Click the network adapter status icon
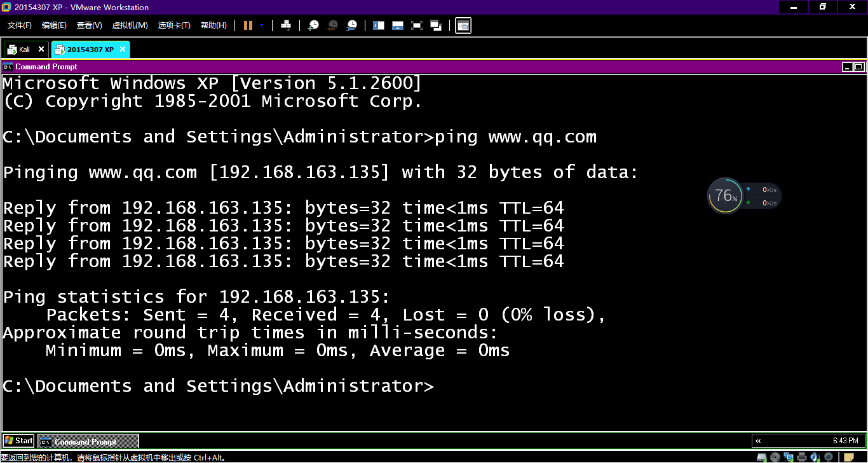Viewport: 868px width, 463px height. click(x=789, y=457)
